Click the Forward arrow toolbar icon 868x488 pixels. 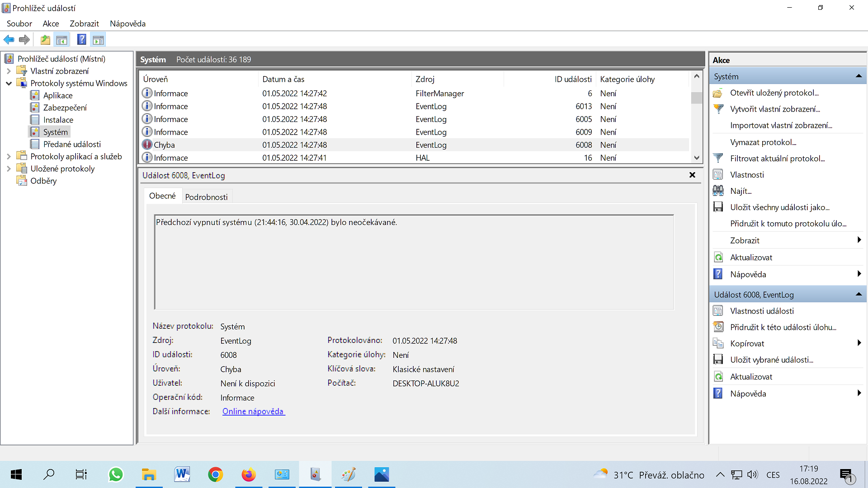pos(24,40)
